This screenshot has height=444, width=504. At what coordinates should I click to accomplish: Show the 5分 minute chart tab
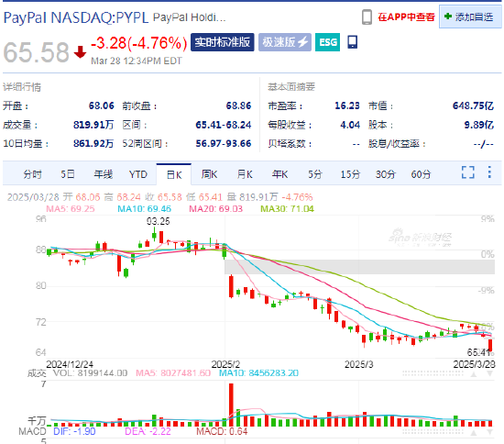(x=315, y=174)
